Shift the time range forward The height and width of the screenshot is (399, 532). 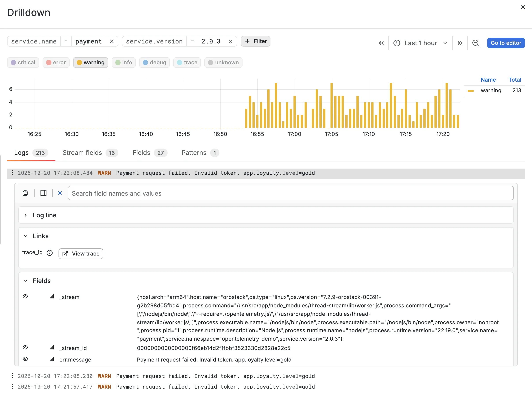(x=460, y=43)
